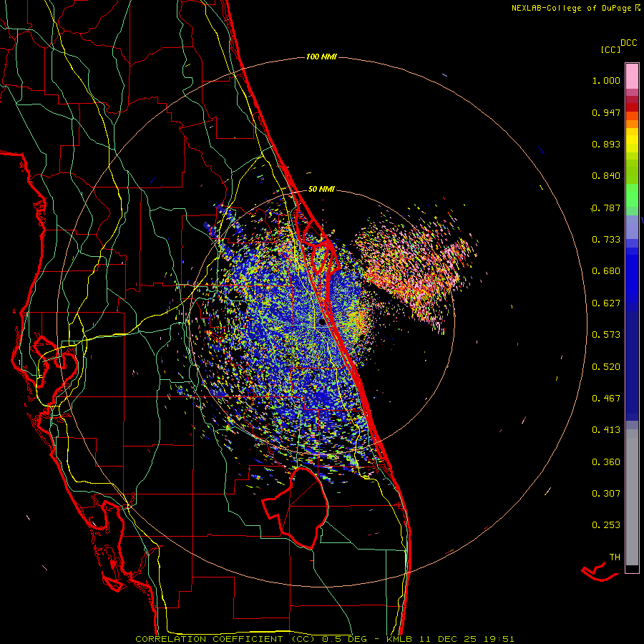Click the 50 NMI range ring label
The width and height of the screenshot is (644, 644).
coord(321,190)
